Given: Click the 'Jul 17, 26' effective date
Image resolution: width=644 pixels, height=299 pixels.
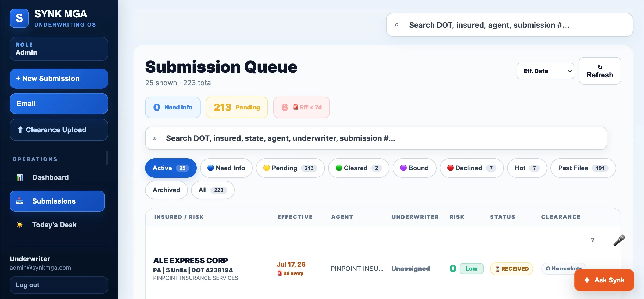Looking at the screenshot, I should 291,265.
